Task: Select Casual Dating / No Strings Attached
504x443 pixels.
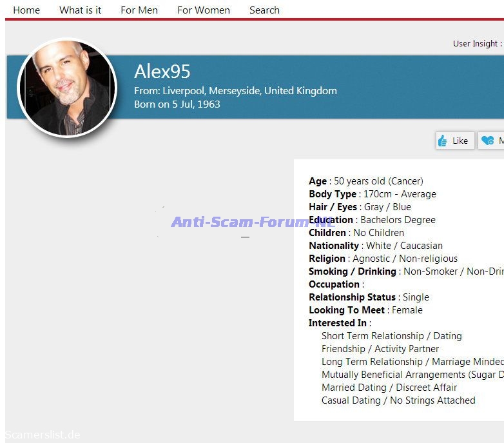Action: pyautogui.click(x=398, y=400)
